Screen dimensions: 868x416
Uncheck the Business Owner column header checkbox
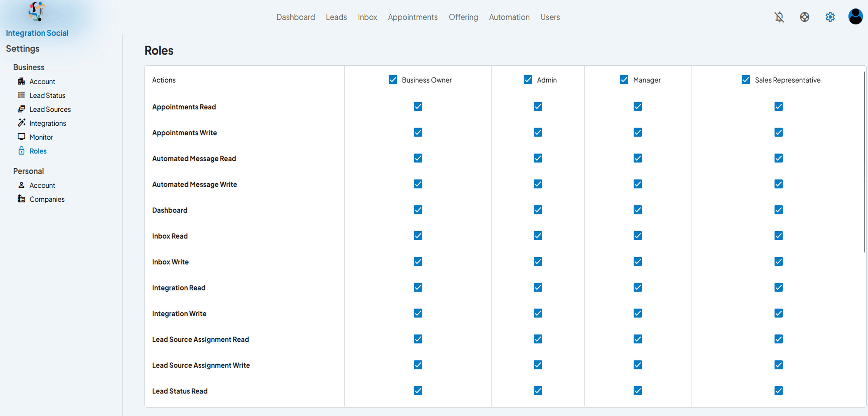pos(393,80)
